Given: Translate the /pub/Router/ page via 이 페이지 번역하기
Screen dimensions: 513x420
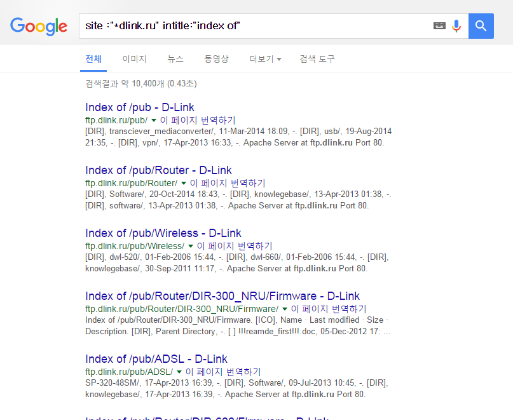Looking at the screenshot, I should click(228, 183).
